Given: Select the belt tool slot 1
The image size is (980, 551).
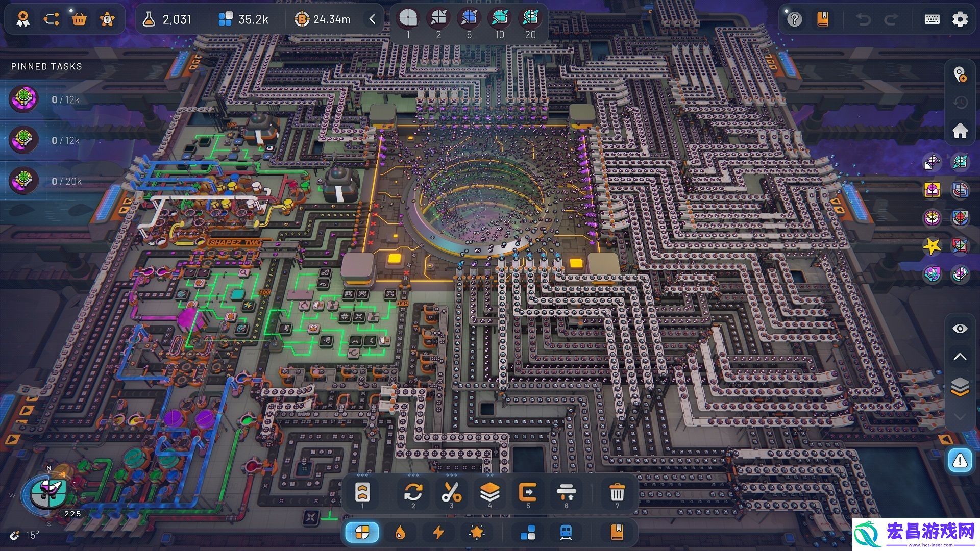Looking at the screenshot, I should tap(362, 494).
